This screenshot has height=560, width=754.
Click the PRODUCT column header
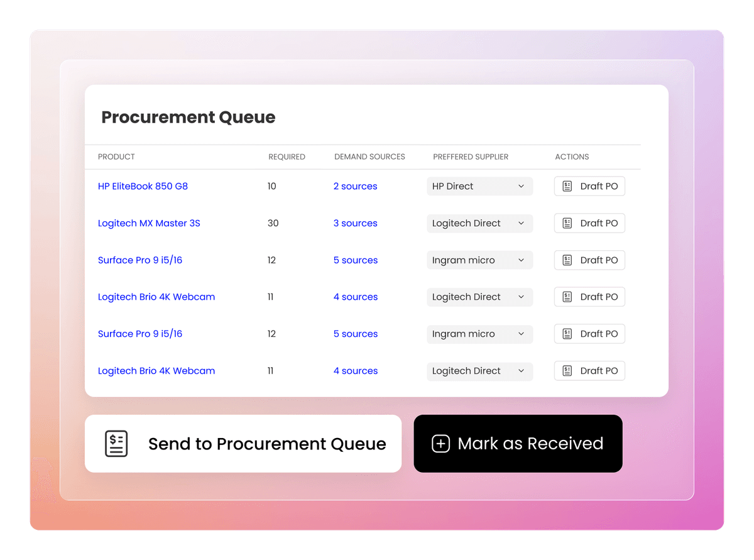116,156
